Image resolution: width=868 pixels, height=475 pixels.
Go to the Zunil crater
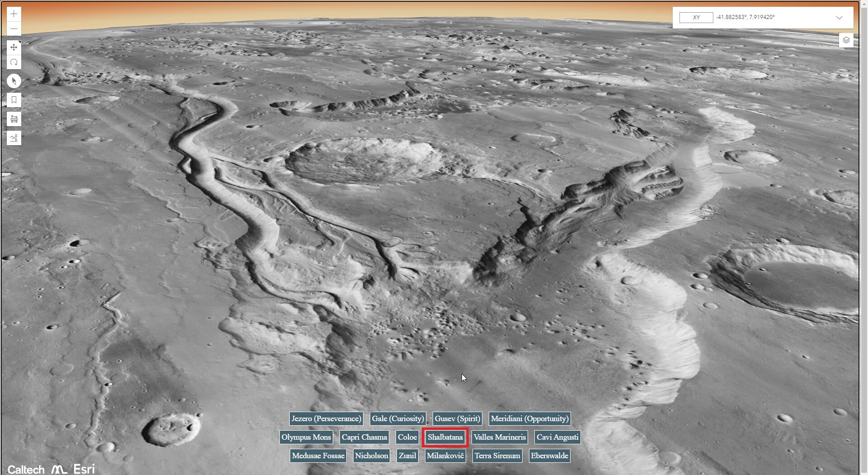point(407,456)
